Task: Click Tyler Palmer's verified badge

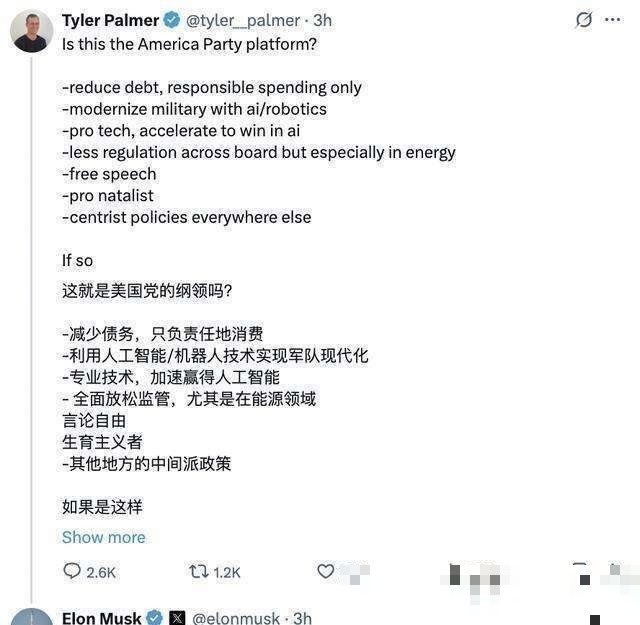Action: (x=172, y=20)
